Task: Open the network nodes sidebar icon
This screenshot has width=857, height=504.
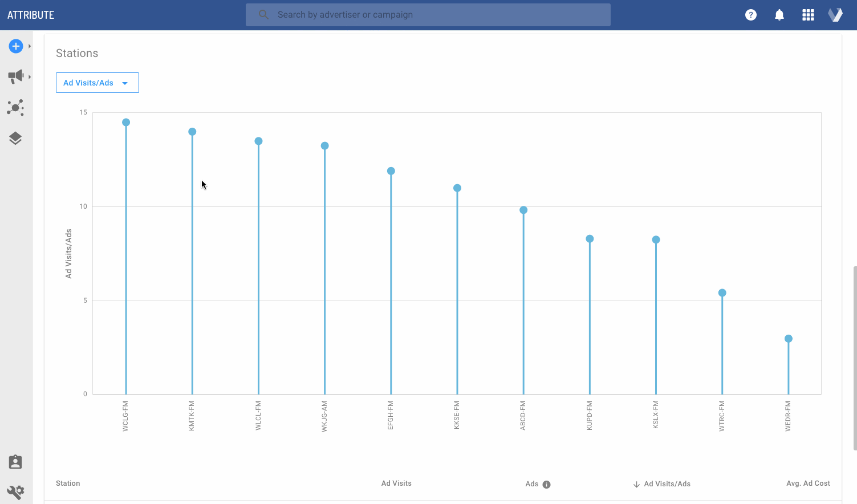Action: pos(15,108)
